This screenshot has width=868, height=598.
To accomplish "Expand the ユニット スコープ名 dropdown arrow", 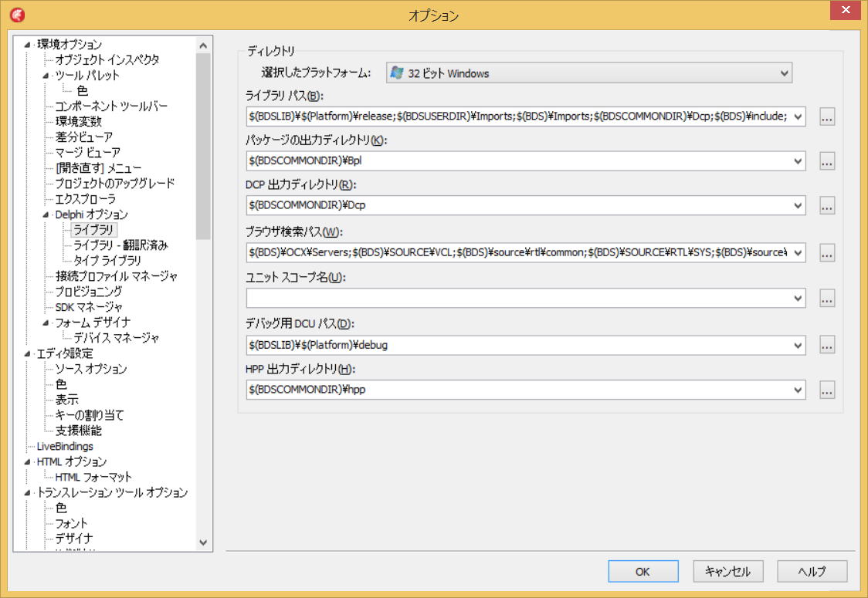I will 798,299.
